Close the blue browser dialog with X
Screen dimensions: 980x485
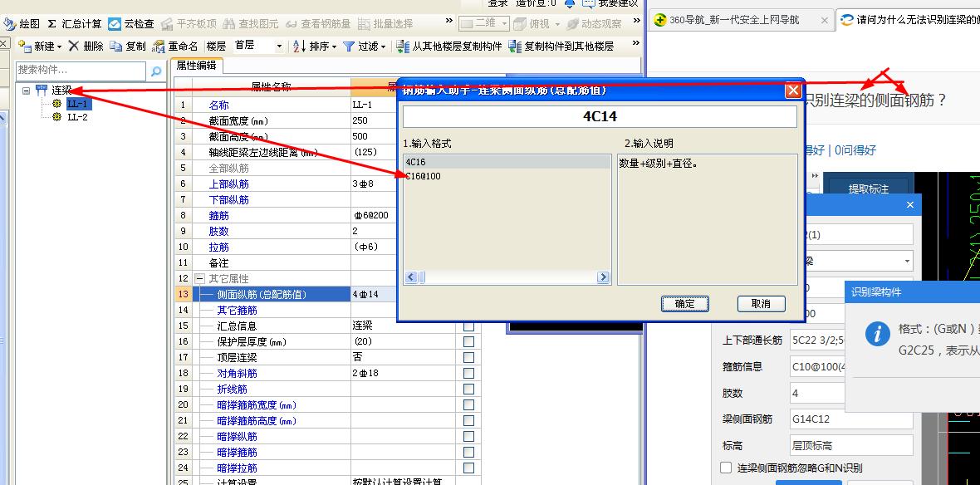tap(910, 204)
